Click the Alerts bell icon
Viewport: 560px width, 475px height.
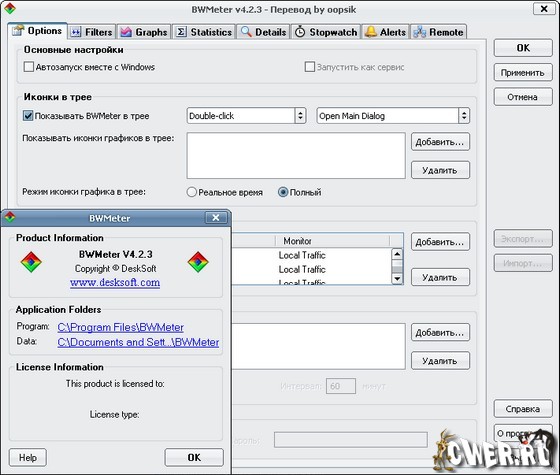[371, 32]
